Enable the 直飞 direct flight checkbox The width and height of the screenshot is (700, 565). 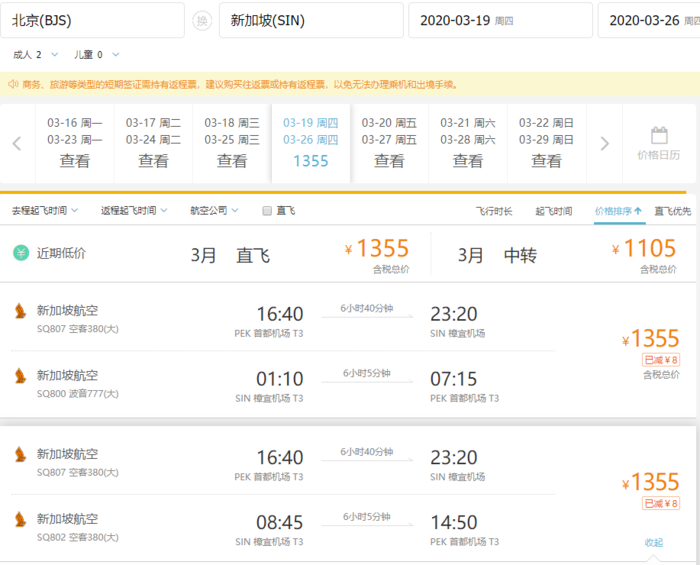click(267, 211)
